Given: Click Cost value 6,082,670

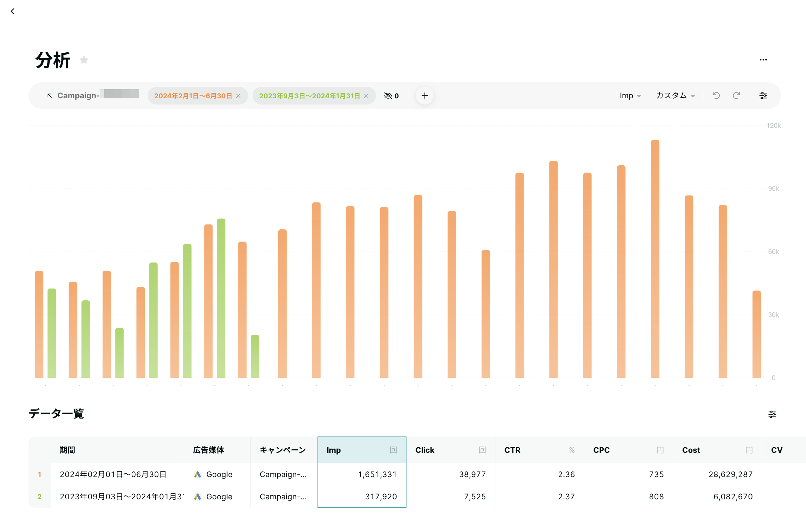Looking at the screenshot, I should (x=733, y=497).
